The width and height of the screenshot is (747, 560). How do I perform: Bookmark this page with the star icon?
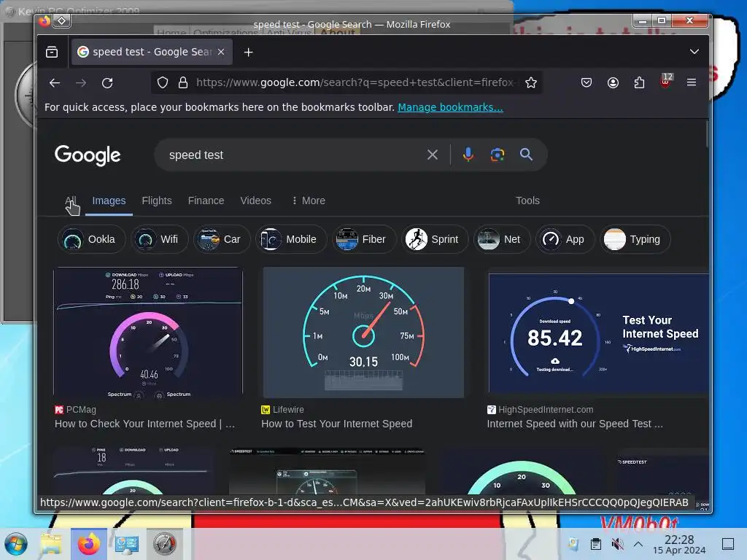tap(531, 83)
